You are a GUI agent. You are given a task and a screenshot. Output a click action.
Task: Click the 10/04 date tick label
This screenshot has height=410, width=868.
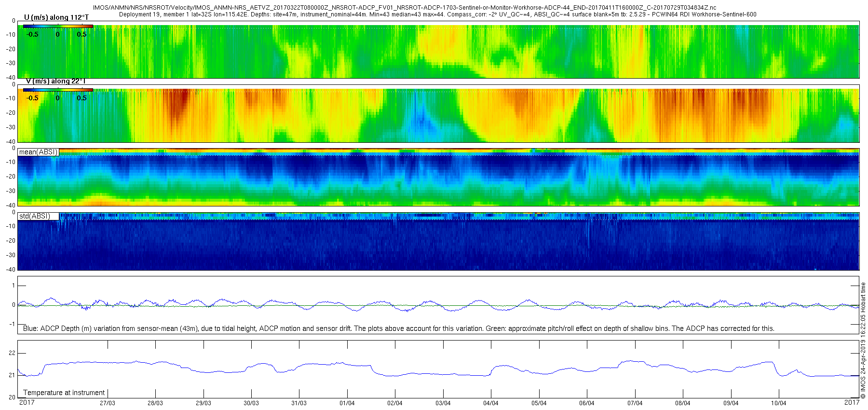[x=779, y=403]
